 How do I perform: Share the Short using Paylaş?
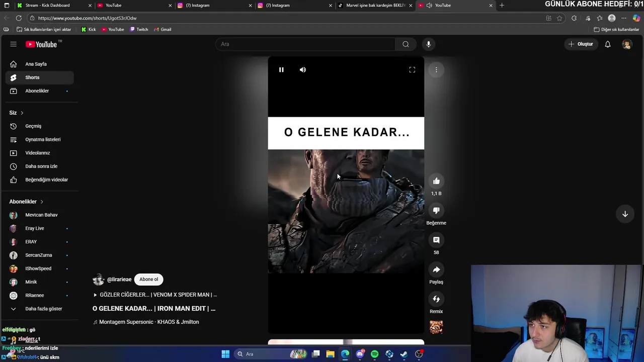coord(436,269)
